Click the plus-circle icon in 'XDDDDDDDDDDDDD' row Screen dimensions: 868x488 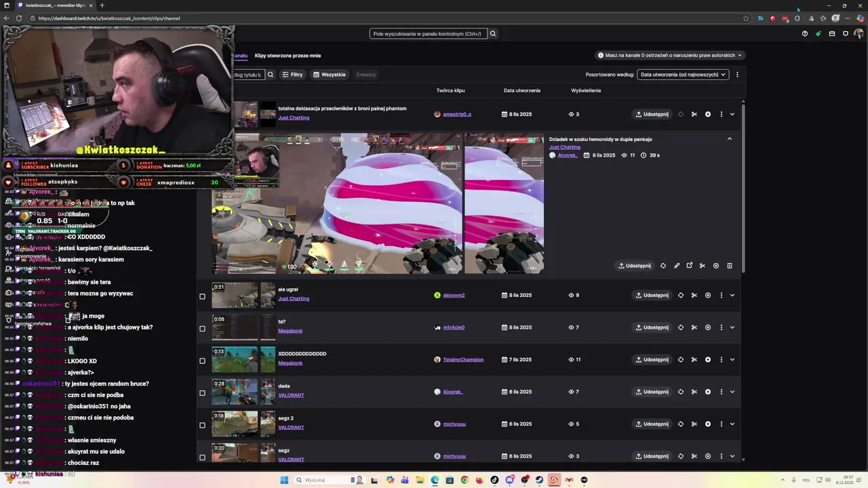(707, 360)
